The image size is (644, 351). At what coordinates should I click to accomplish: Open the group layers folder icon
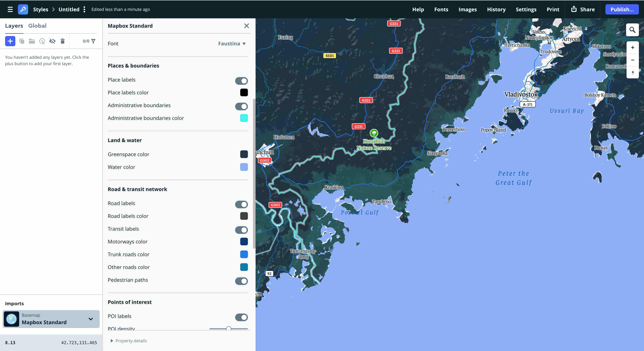point(32,41)
